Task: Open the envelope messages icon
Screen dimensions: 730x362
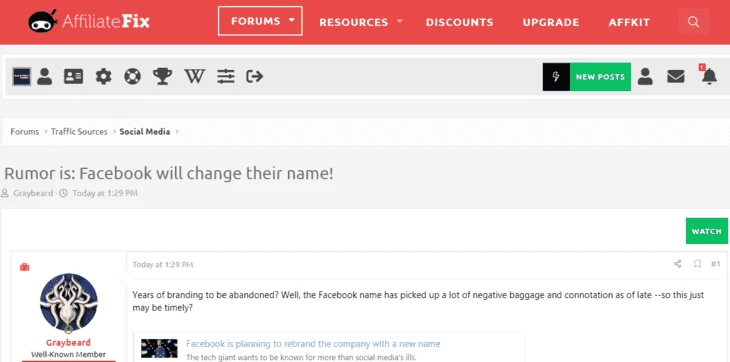Action: pyautogui.click(x=676, y=76)
